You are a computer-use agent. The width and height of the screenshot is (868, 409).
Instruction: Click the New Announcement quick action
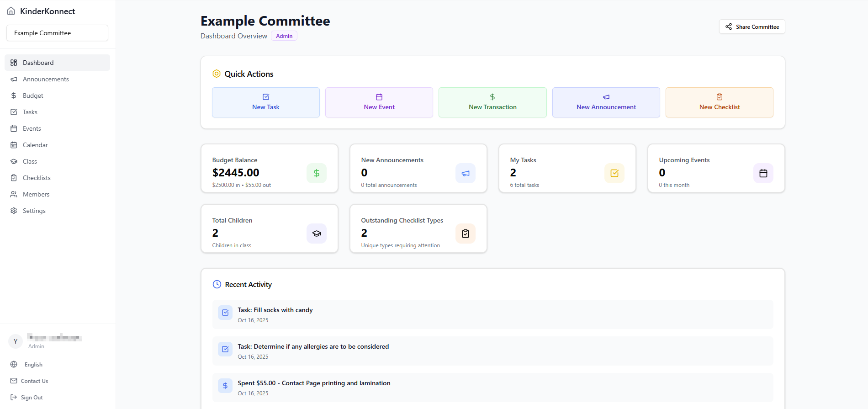pyautogui.click(x=606, y=102)
